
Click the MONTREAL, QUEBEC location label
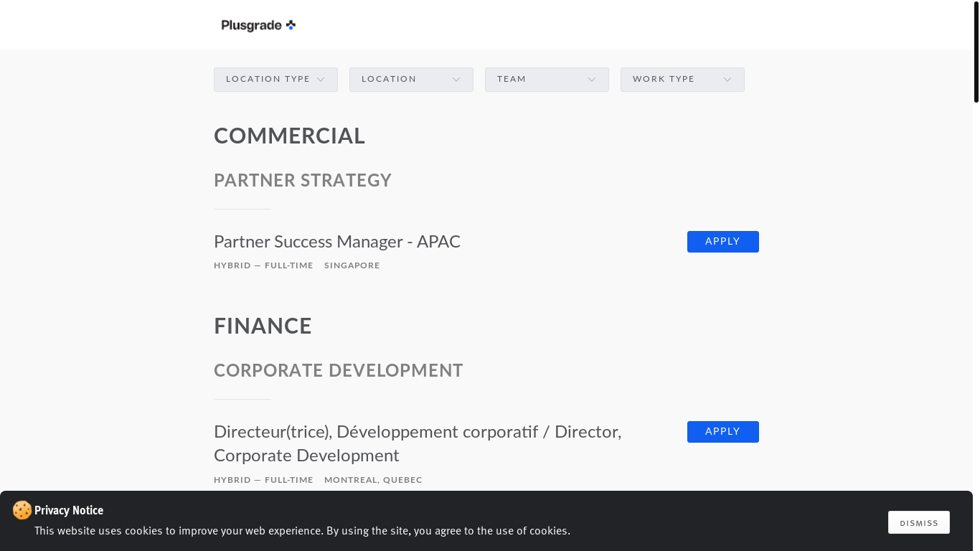click(x=373, y=480)
